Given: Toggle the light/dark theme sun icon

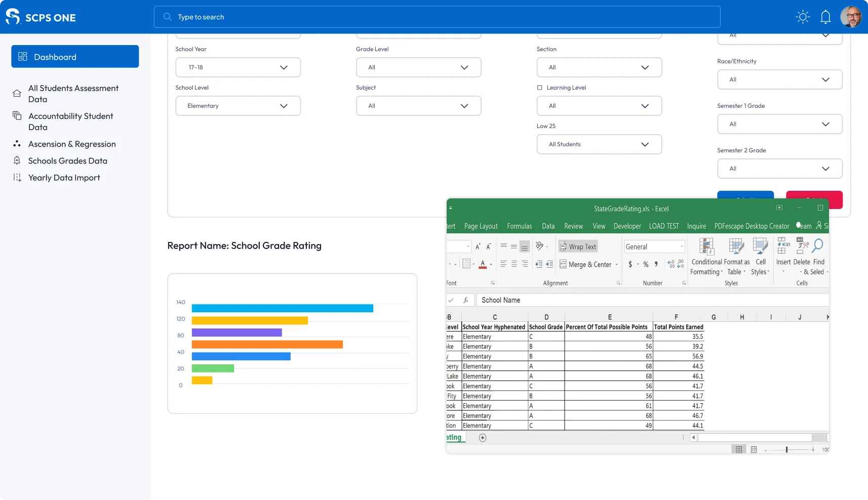Looking at the screenshot, I should pos(803,17).
